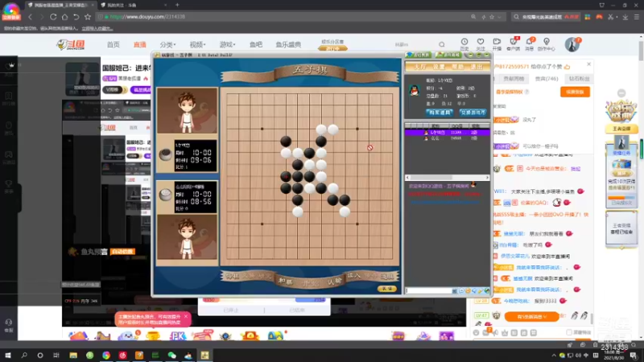
Task: Open the address bar dropdown arrow
Action: tap(499, 17)
